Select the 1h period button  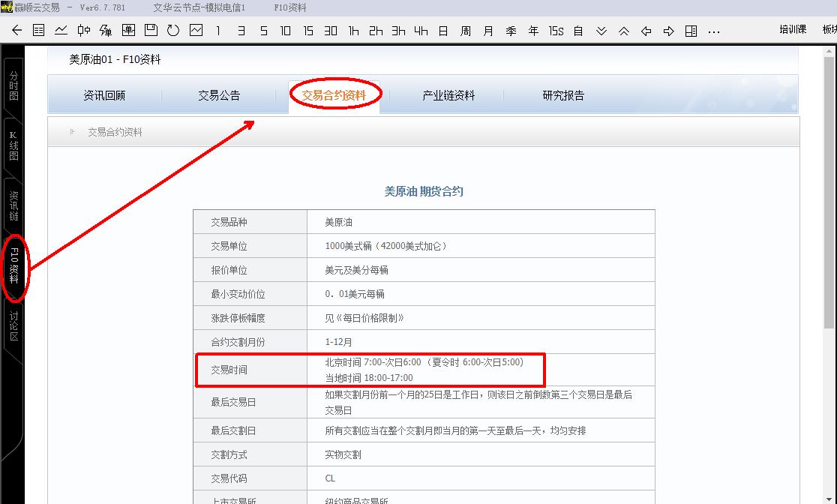[353, 31]
